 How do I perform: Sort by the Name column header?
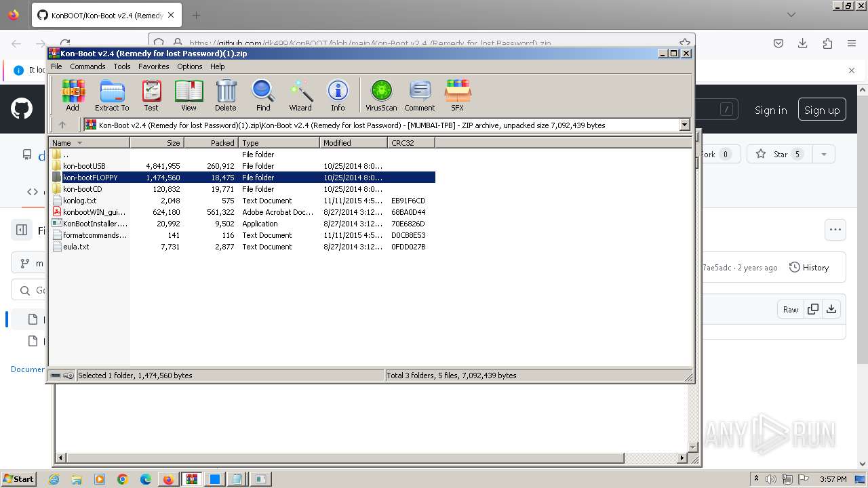pyautogui.click(x=89, y=142)
